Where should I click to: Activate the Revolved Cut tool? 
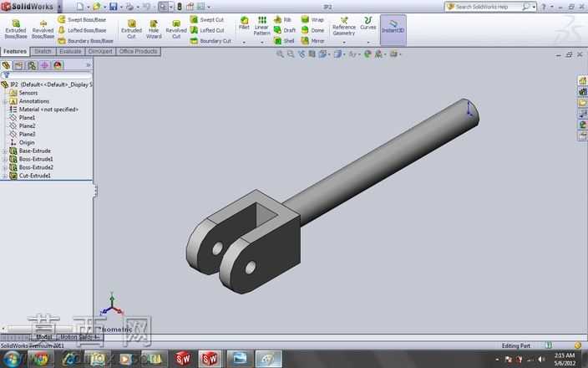pos(176,29)
